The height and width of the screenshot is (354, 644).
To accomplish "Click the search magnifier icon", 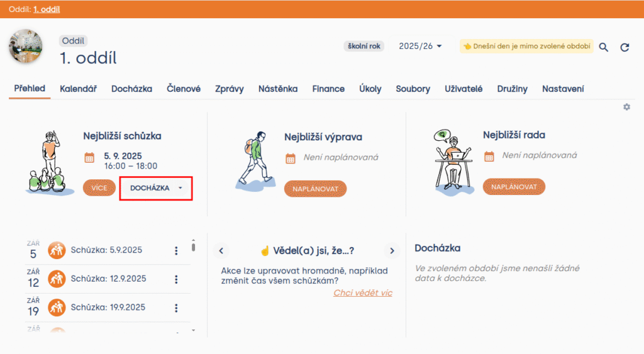I will click(x=603, y=47).
